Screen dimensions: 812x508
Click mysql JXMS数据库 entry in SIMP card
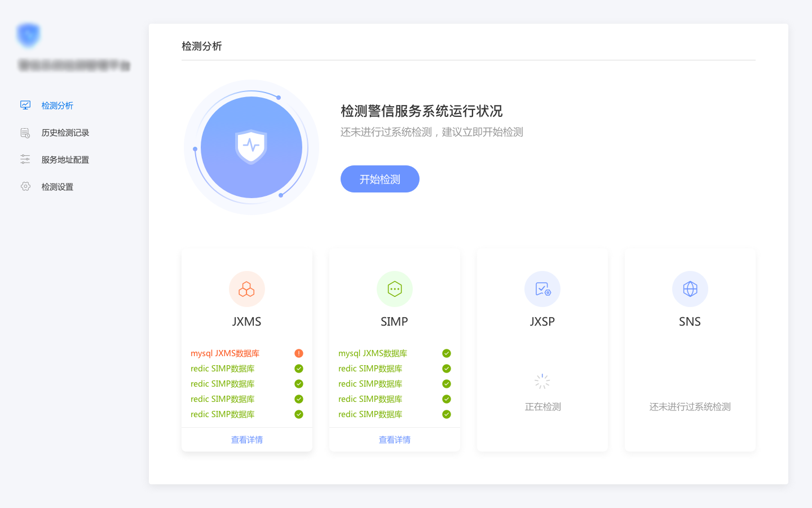pos(373,353)
